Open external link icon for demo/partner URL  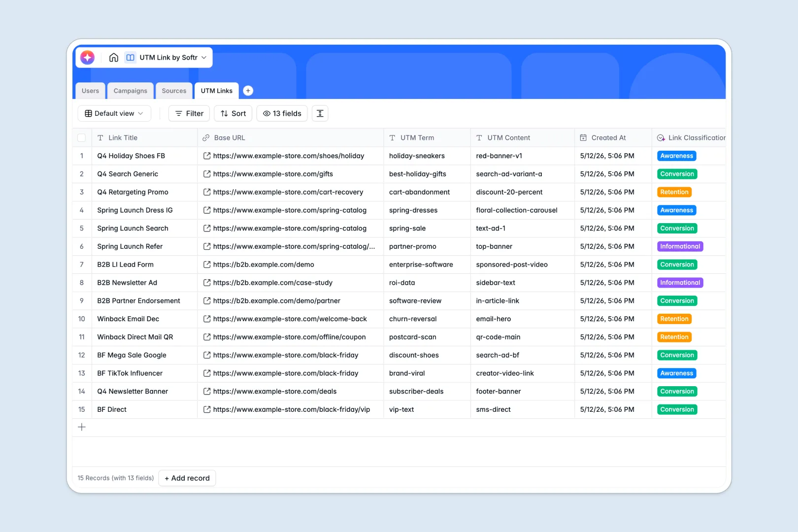[207, 300]
